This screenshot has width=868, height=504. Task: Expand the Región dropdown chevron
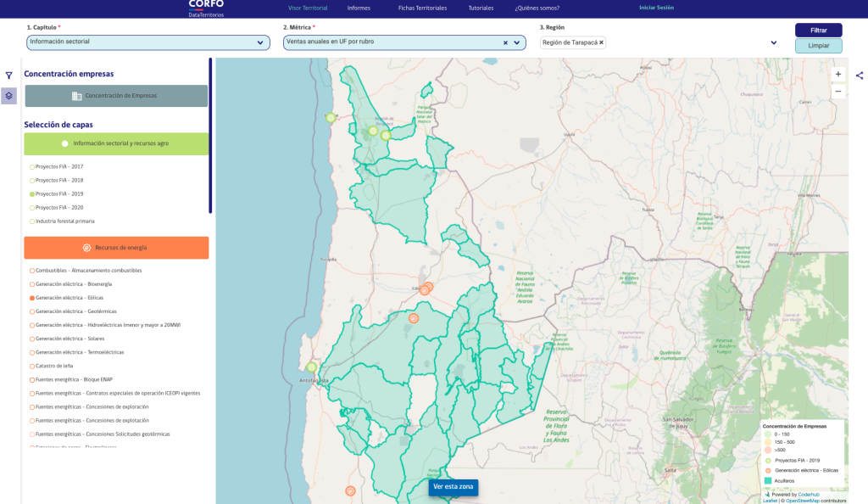click(773, 42)
